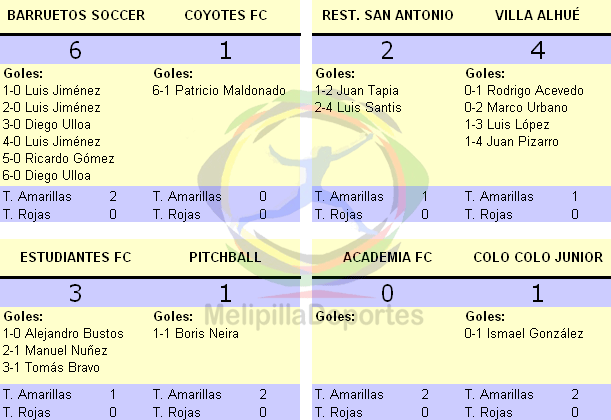Click Estudiantes FC's score of 3
This screenshot has width=611, height=420.
[x=75, y=293]
